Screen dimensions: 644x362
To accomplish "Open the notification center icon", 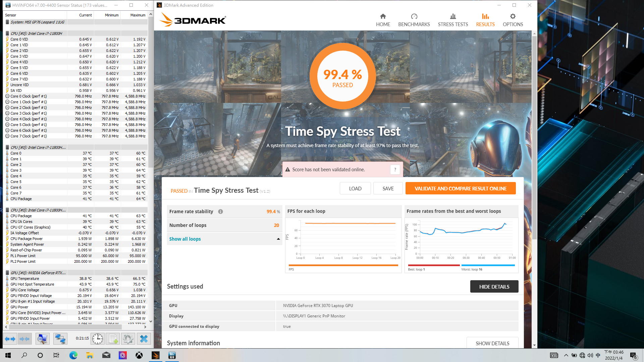I will tap(634, 356).
